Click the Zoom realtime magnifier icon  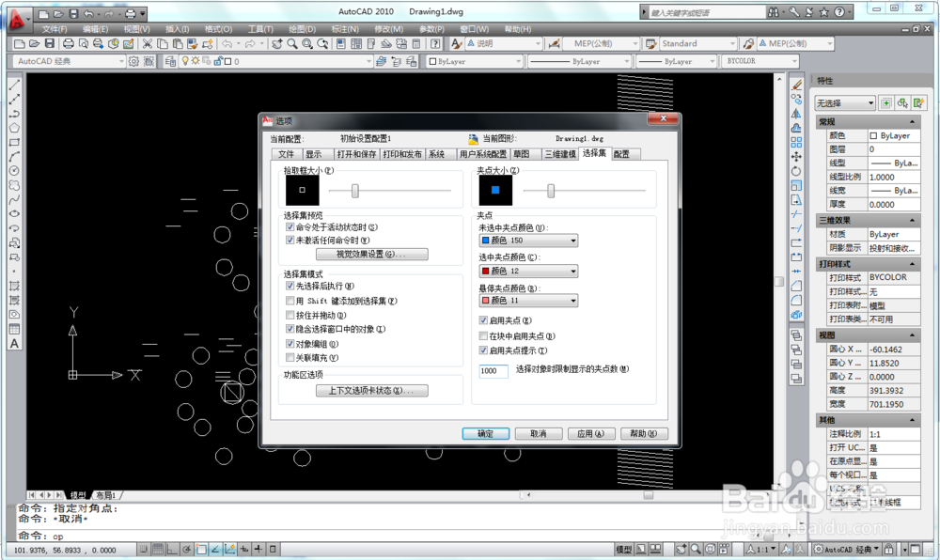coord(292,44)
